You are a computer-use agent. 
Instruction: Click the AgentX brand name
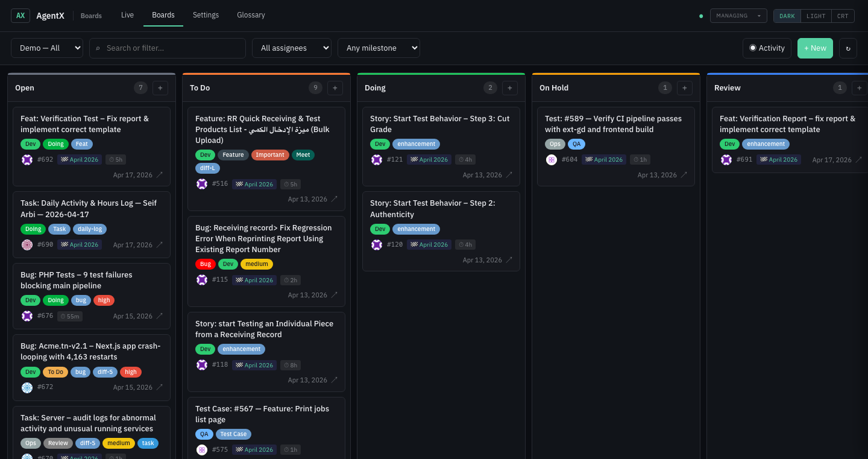(50, 16)
